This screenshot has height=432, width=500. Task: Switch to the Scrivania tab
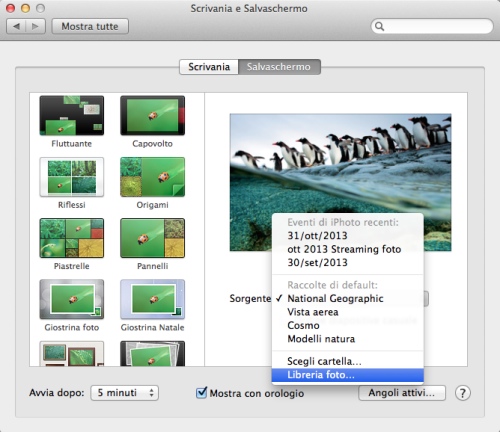209,67
